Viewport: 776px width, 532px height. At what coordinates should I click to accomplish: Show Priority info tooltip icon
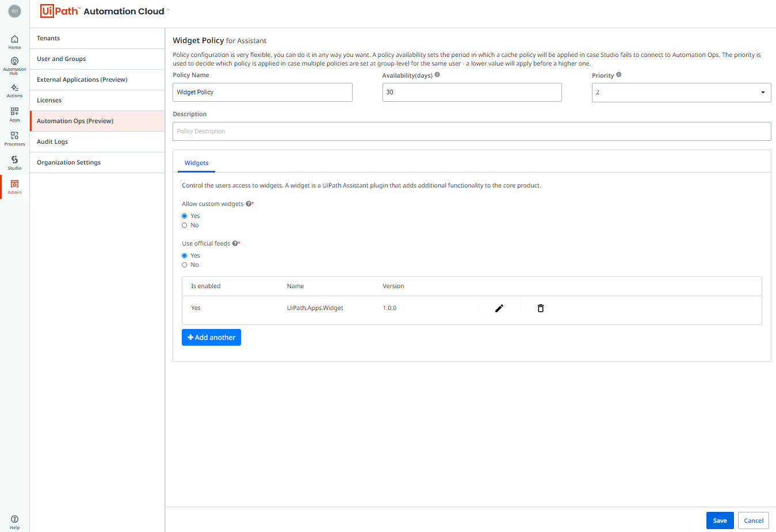tap(618, 75)
